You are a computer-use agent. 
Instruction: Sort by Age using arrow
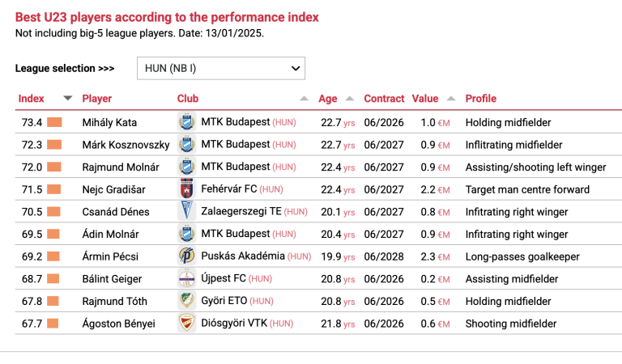350,99
